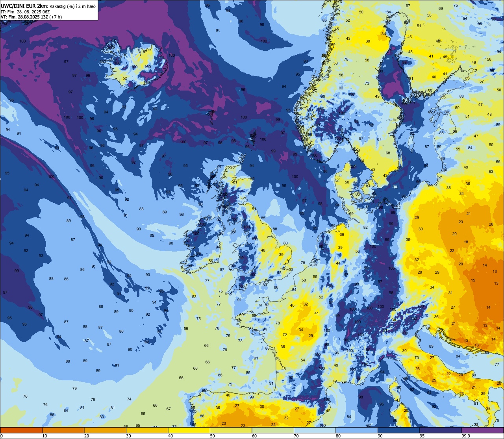Click the '72' value over western France
The image size is (504, 439).
(x=285, y=335)
